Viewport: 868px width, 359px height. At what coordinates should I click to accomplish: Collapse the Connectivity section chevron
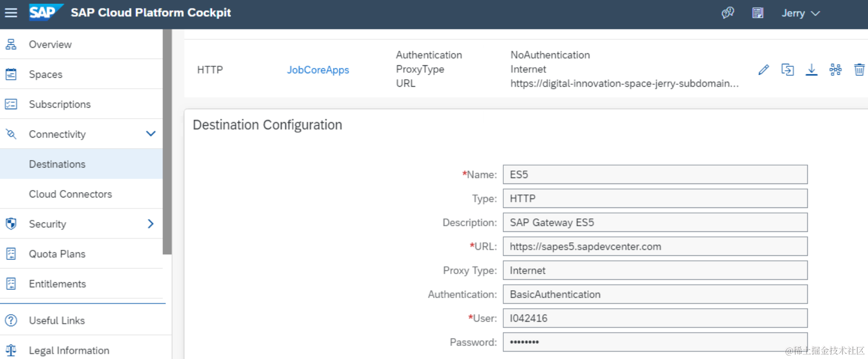pyautogui.click(x=151, y=134)
